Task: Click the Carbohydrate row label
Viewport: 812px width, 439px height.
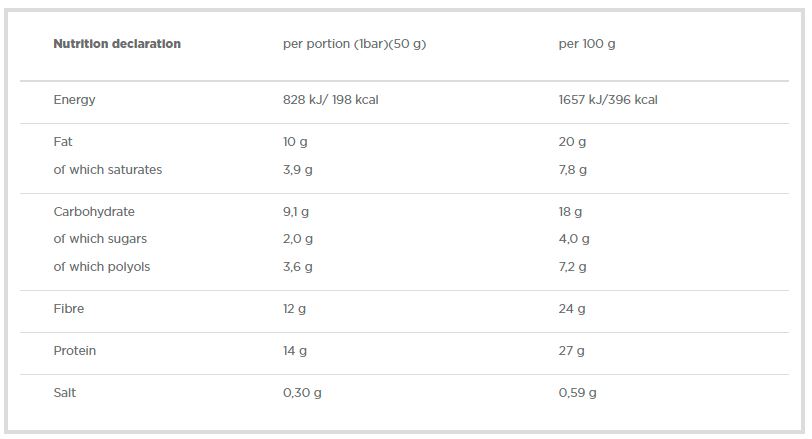Action: 94,212
